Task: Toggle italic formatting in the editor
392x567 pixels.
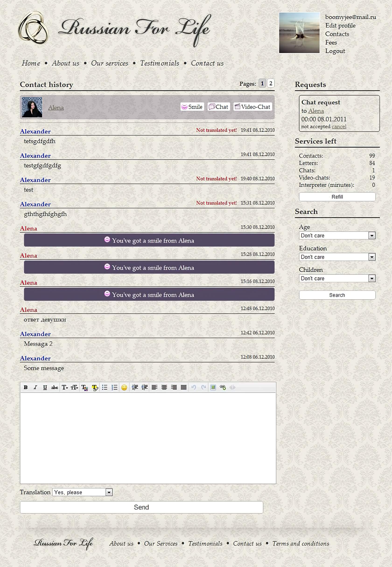Action: pyautogui.click(x=35, y=387)
